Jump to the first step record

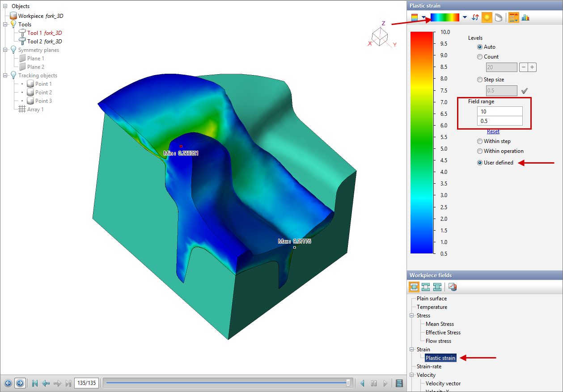(34, 383)
